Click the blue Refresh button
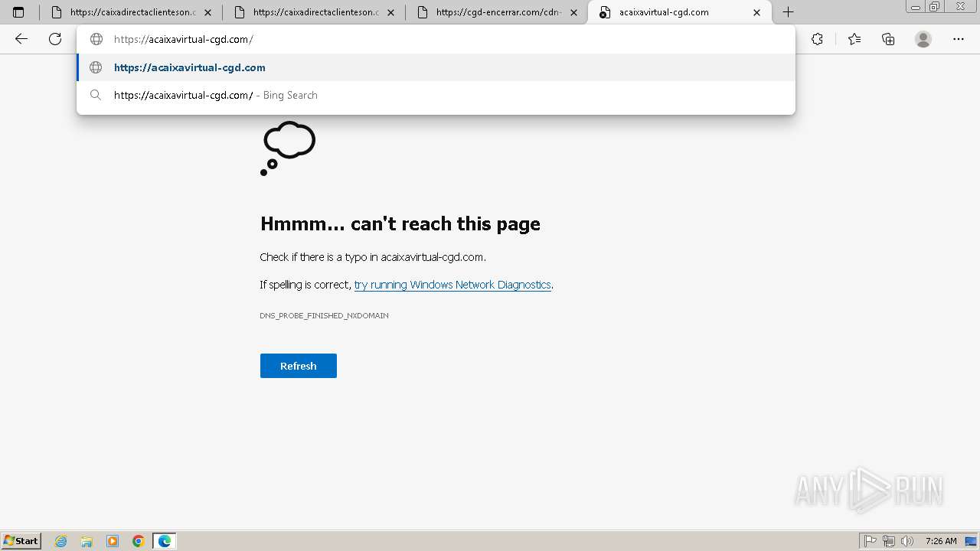This screenshot has height=551, width=980. click(x=299, y=366)
